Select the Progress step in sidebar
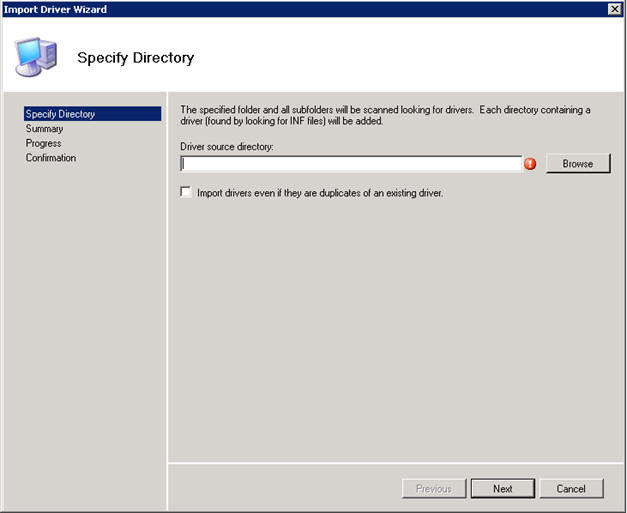The width and height of the screenshot is (627, 513). 43,143
